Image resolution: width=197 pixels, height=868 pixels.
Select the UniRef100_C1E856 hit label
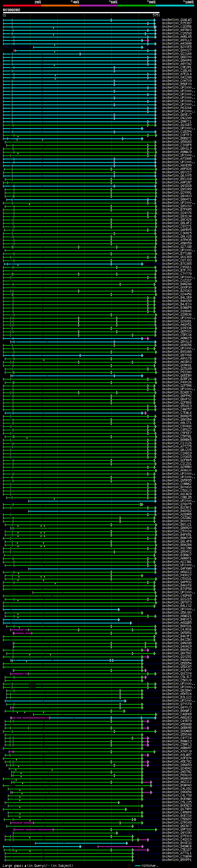pyautogui.click(x=177, y=26)
